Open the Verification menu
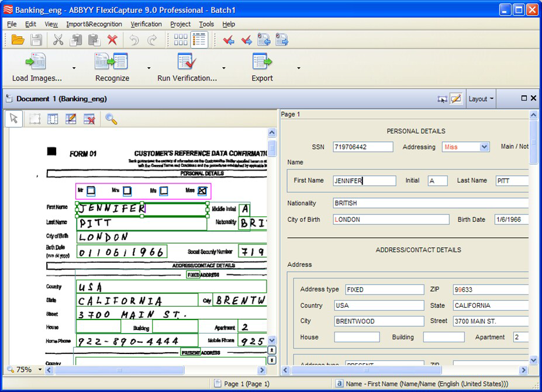The width and height of the screenshot is (542, 392). click(146, 24)
